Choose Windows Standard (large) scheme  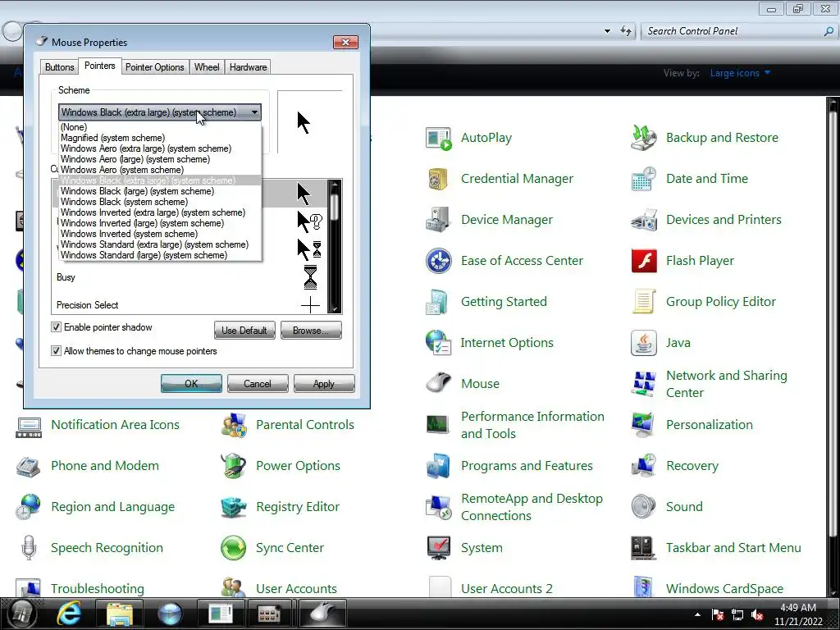point(160,256)
